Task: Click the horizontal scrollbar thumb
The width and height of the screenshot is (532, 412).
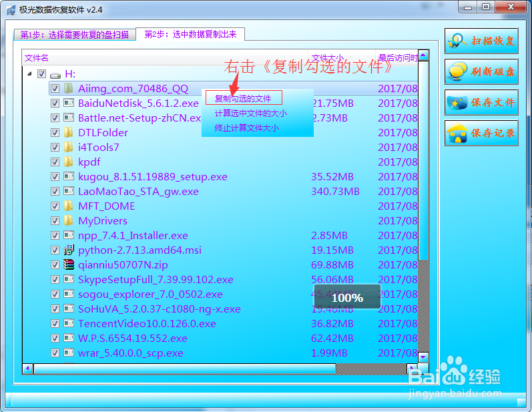Action: click(185, 369)
